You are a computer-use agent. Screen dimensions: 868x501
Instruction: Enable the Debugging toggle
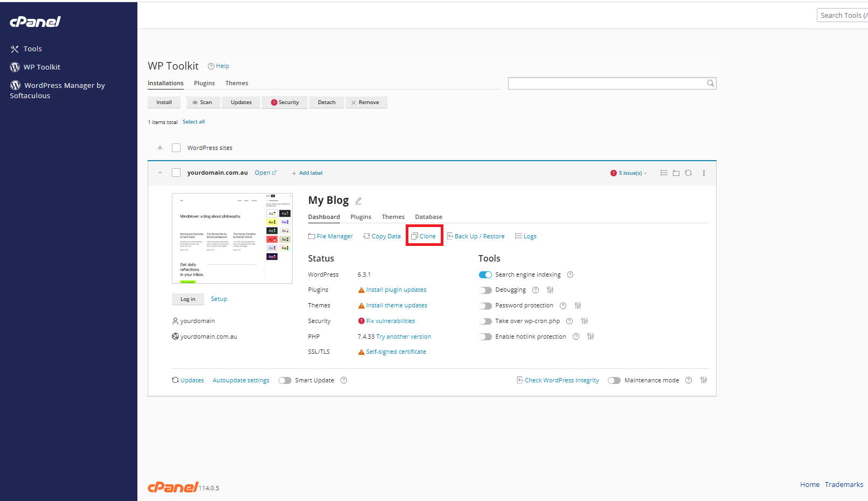[485, 290]
